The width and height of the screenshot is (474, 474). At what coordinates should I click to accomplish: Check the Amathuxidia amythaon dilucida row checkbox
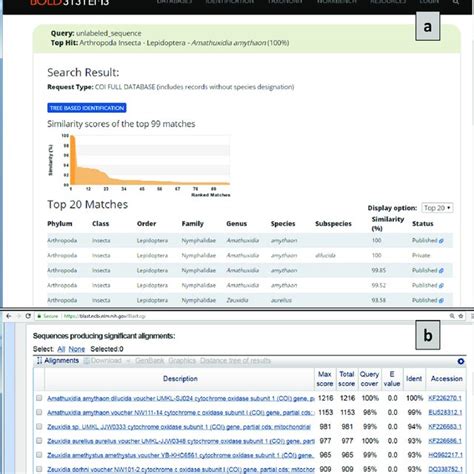click(39, 398)
